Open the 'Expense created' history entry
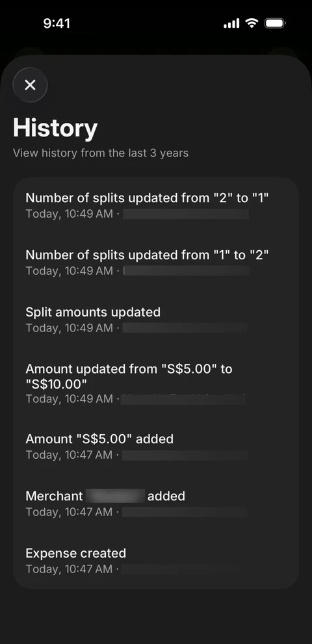The image size is (312, 644). coord(156,561)
